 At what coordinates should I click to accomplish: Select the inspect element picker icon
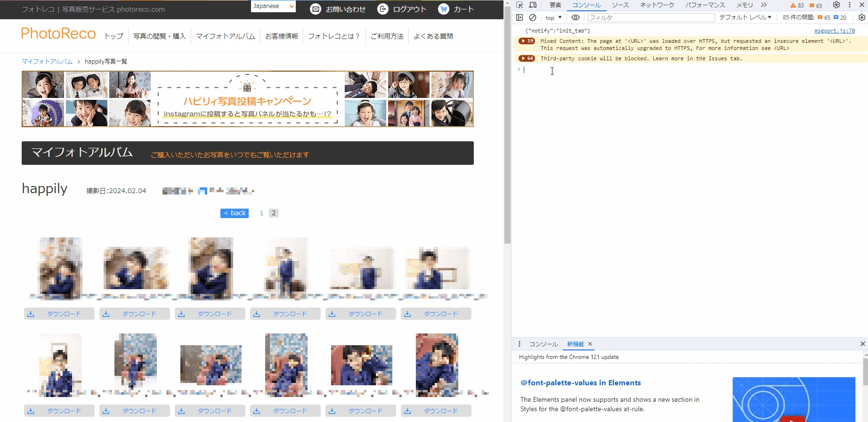click(519, 5)
